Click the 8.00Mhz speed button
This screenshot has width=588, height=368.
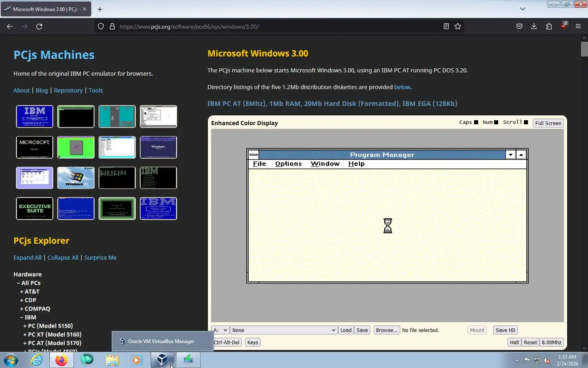click(x=552, y=342)
